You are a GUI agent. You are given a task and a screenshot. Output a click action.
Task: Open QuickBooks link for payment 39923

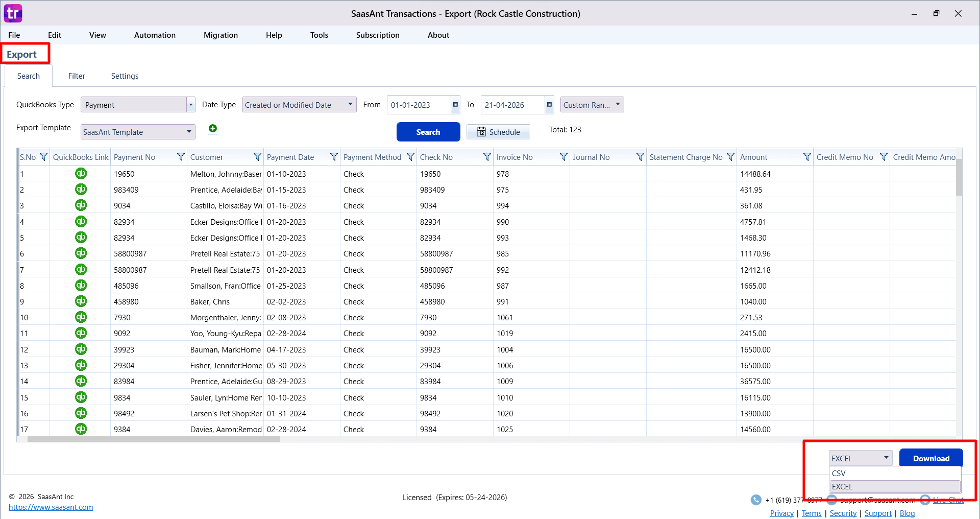[81, 349]
